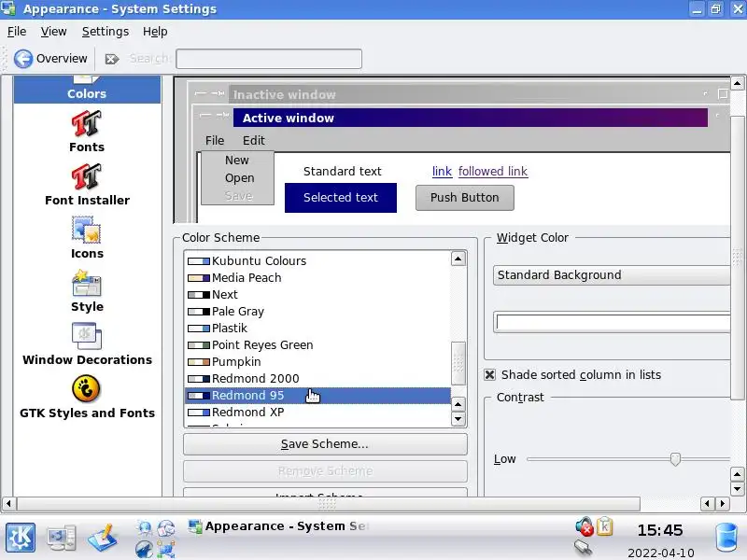
Task: Click the Save Scheme button
Action: point(325,444)
